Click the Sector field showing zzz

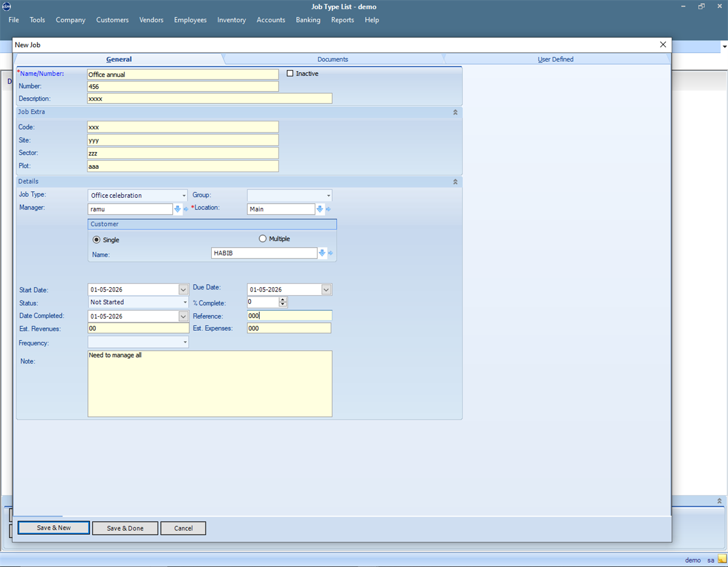tap(183, 153)
